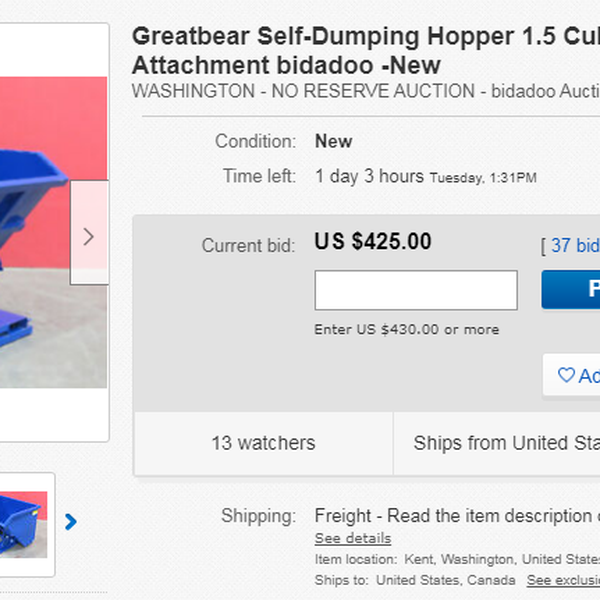Click the US $425.00 current bid price
The image size is (600, 600).
click(373, 242)
